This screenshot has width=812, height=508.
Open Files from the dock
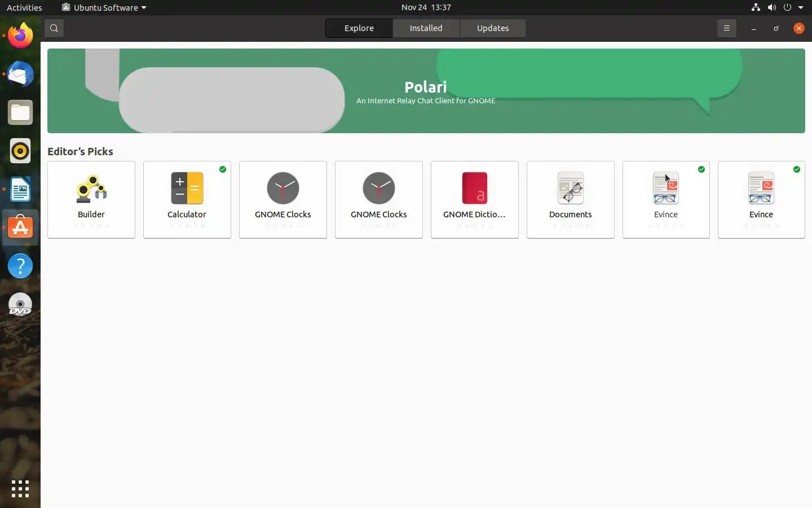(x=20, y=112)
